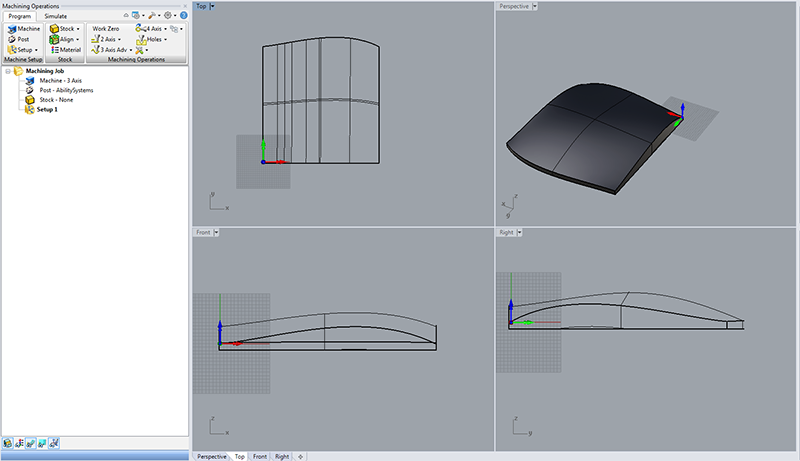800x461 pixels.
Task: Click the Right viewport title label
Action: pos(506,232)
